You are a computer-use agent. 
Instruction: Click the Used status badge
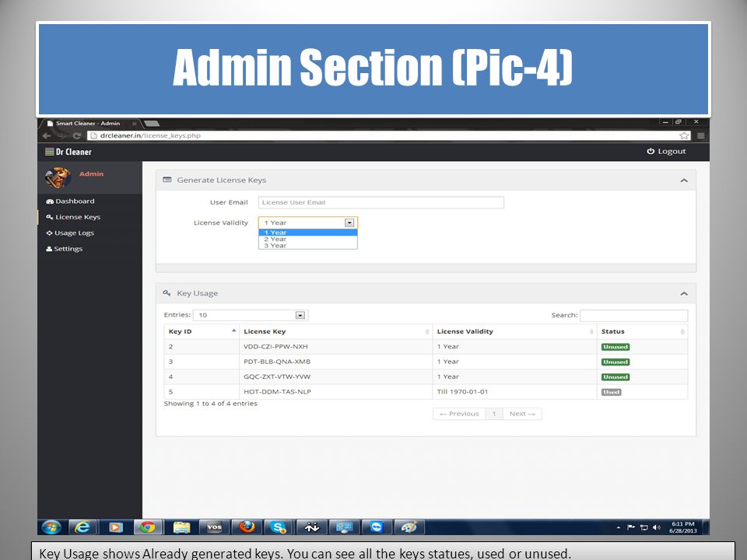(x=612, y=392)
